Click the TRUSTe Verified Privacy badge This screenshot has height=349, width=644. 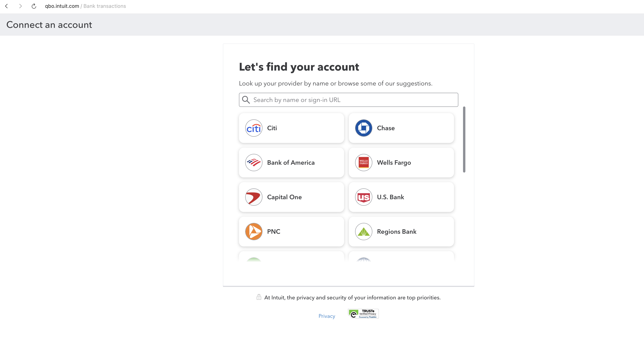coord(363,314)
